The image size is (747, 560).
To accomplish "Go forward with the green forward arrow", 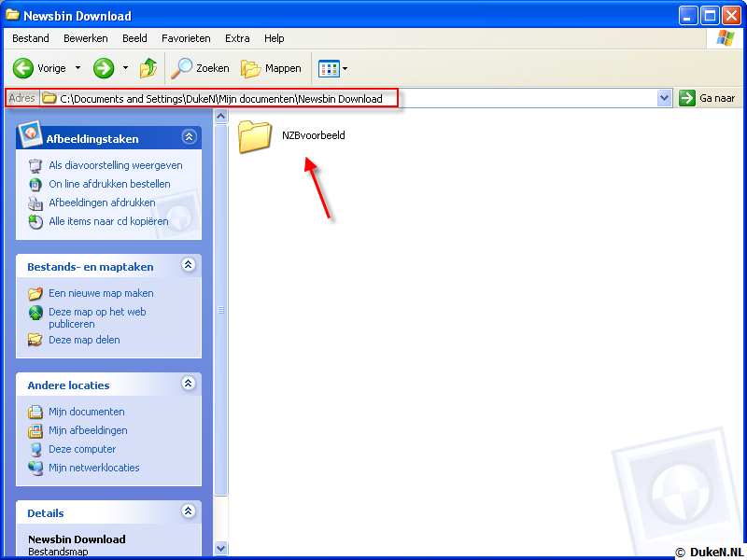I will point(104,68).
